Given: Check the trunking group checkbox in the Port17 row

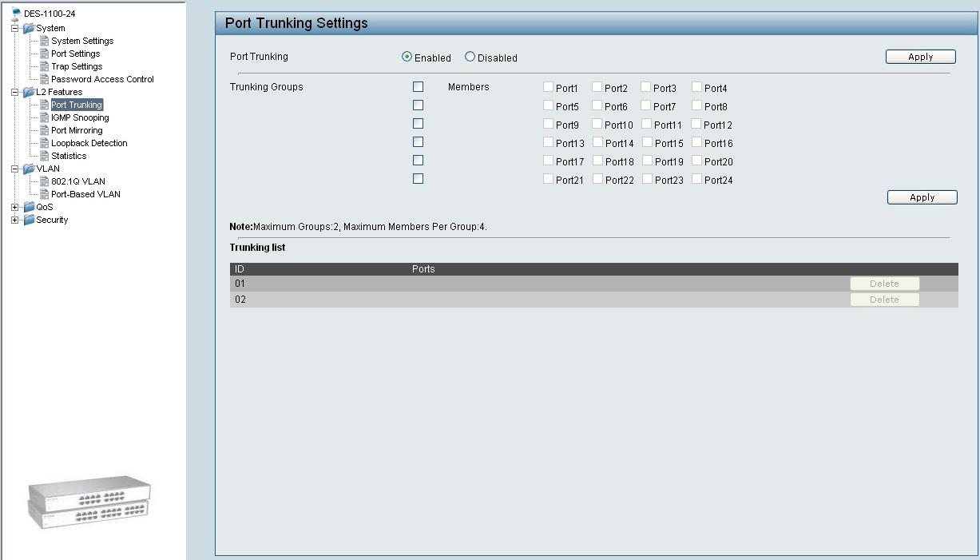Looking at the screenshot, I should [418, 160].
